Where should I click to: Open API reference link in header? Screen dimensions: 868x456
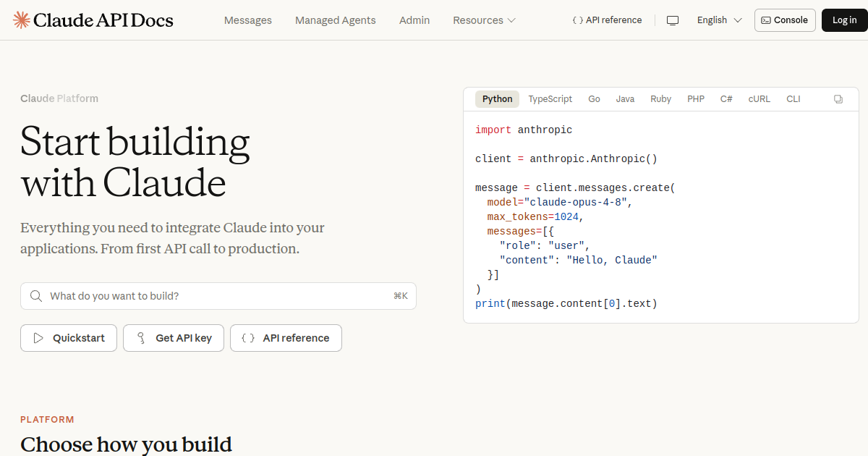pyautogui.click(x=607, y=20)
